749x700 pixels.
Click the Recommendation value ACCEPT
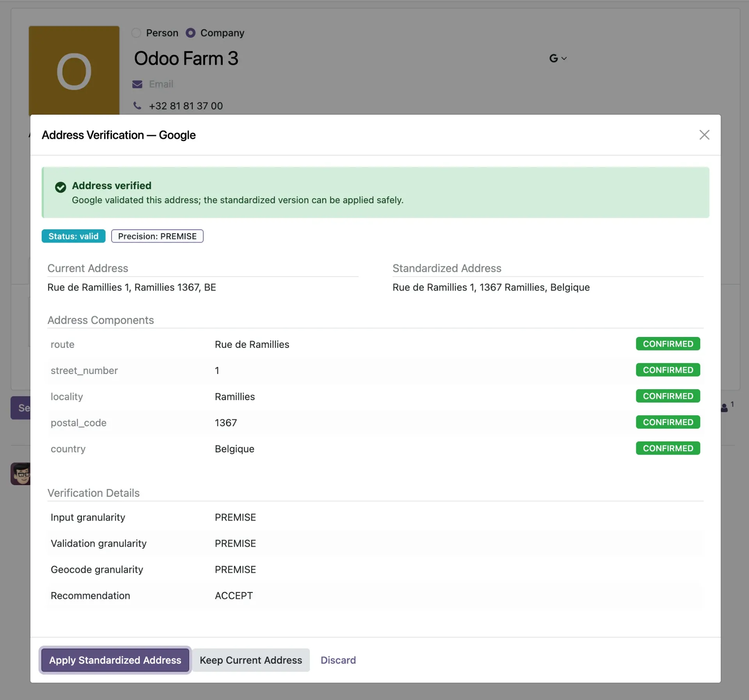234,595
